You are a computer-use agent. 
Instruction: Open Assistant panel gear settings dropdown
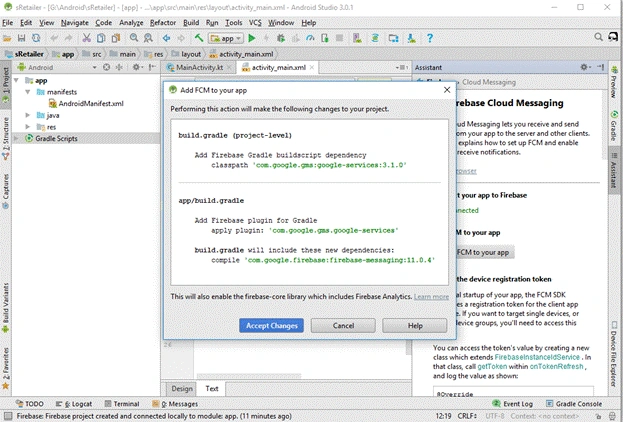pos(585,67)
